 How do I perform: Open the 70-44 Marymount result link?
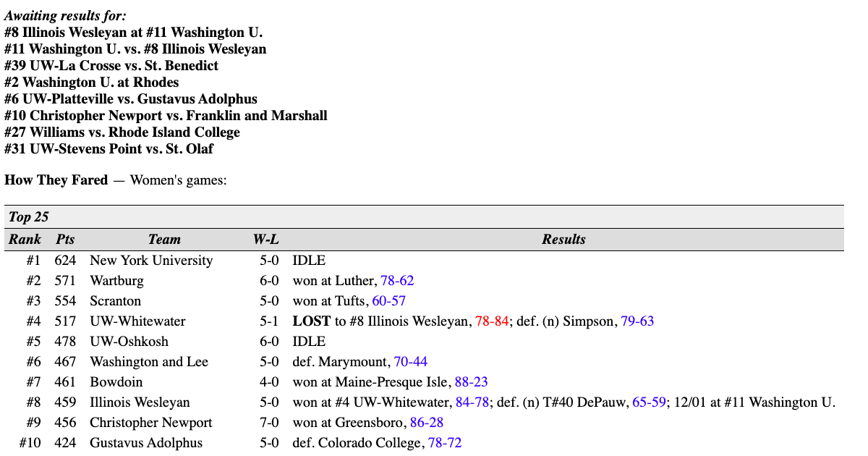tap(410, 362)
